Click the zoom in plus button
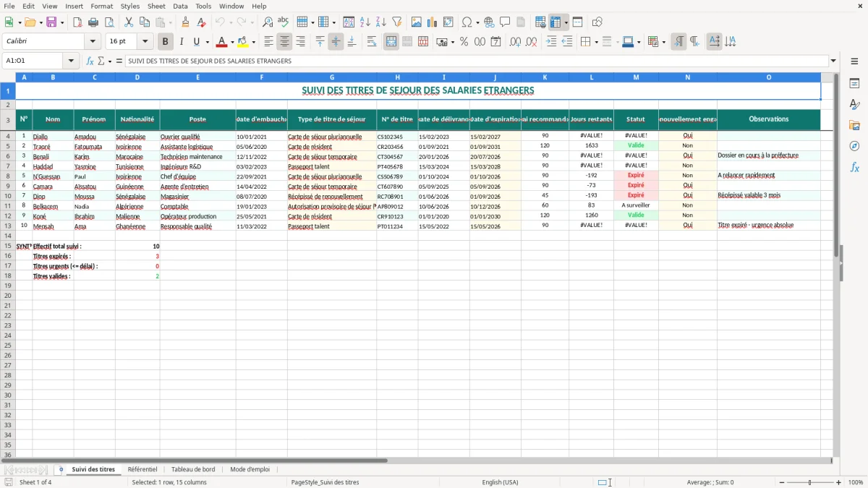The height and width of the screenshot is (488, 868). coord(839,482)
